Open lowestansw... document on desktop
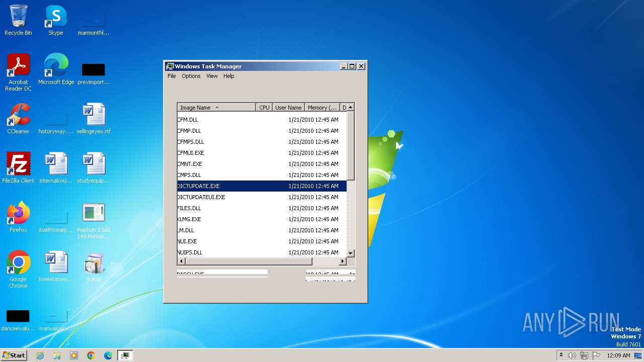Screen dimensions: 644x362 click(x=56, y=266)
